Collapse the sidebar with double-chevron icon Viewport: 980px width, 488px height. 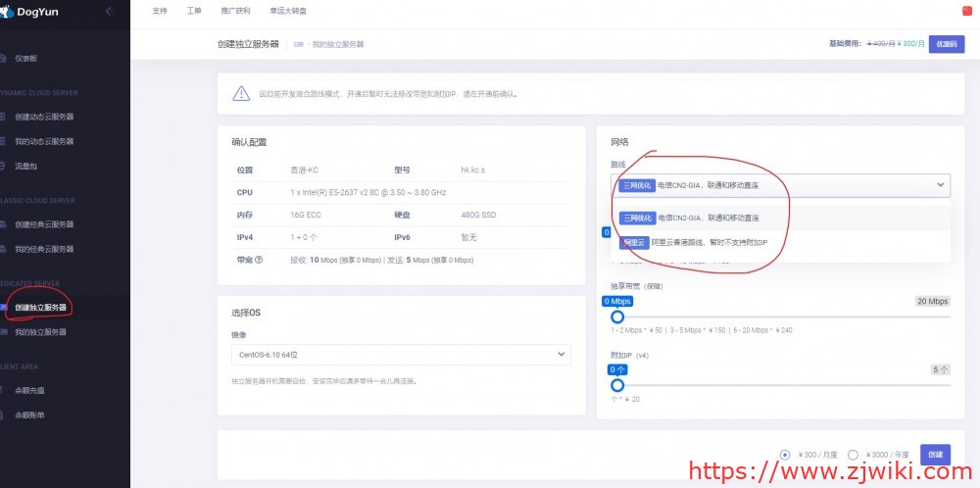coord(110,11)
